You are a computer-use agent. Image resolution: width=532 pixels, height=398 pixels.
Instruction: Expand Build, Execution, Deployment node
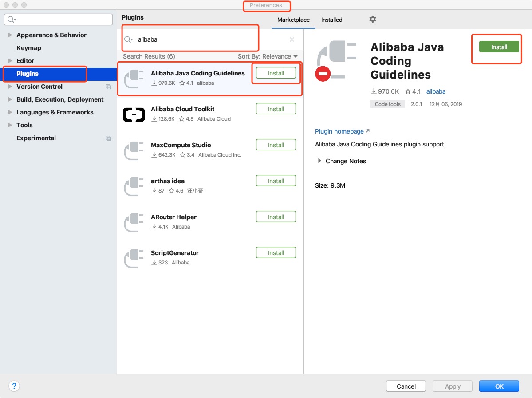tap(10, 99)
